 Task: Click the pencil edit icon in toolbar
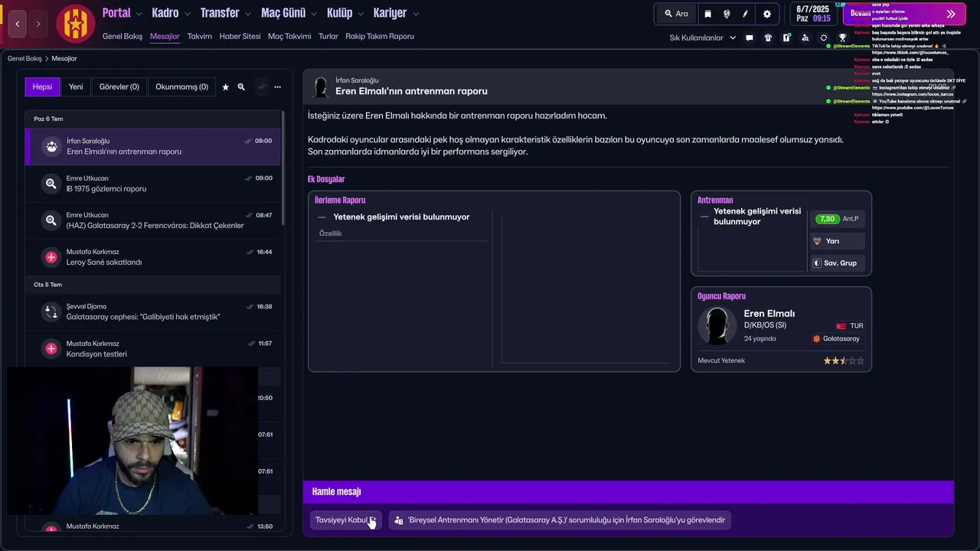tap(746, 14)
